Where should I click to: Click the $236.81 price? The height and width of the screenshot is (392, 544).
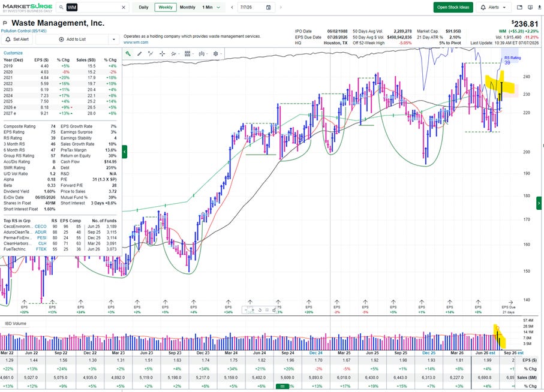point(525,23)
